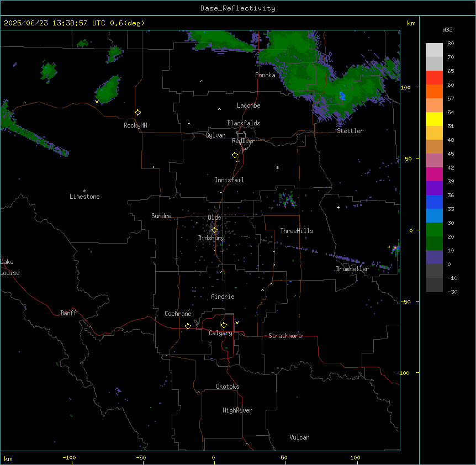
Task: Click the RockyMH label
Action: tap(135, 125)
